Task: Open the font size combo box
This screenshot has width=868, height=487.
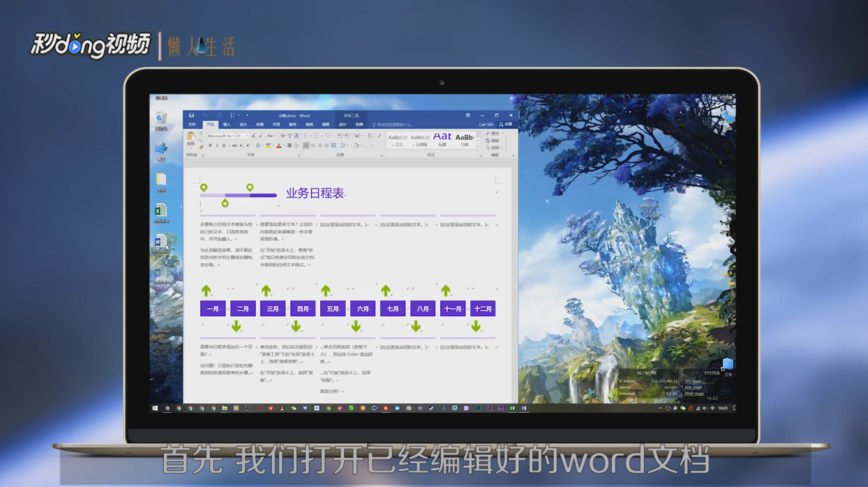Action: tap(243, 136)
